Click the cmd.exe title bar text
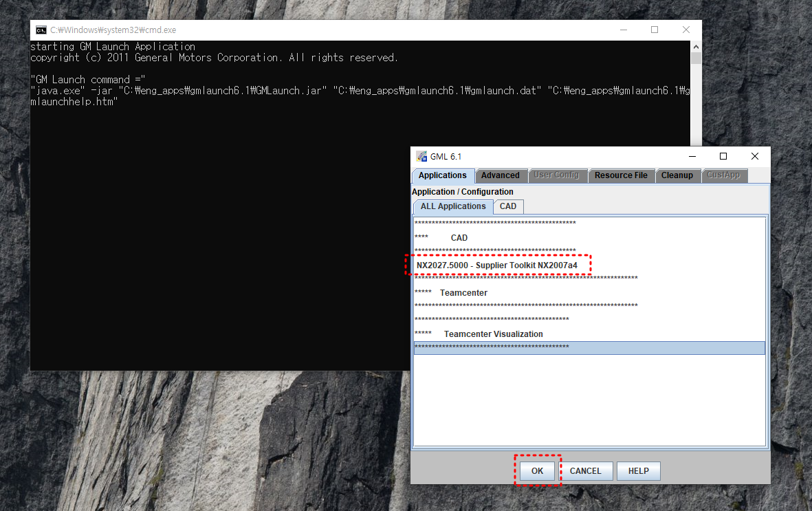Image resolution: width=812 pixels, height=511 pixels. tap(113, 30)
